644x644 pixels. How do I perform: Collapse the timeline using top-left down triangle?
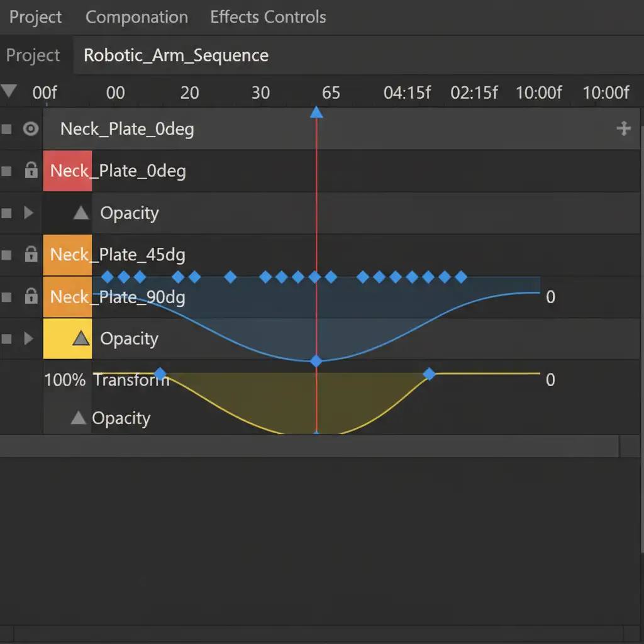pyautogui.click(x=9, y=91)
